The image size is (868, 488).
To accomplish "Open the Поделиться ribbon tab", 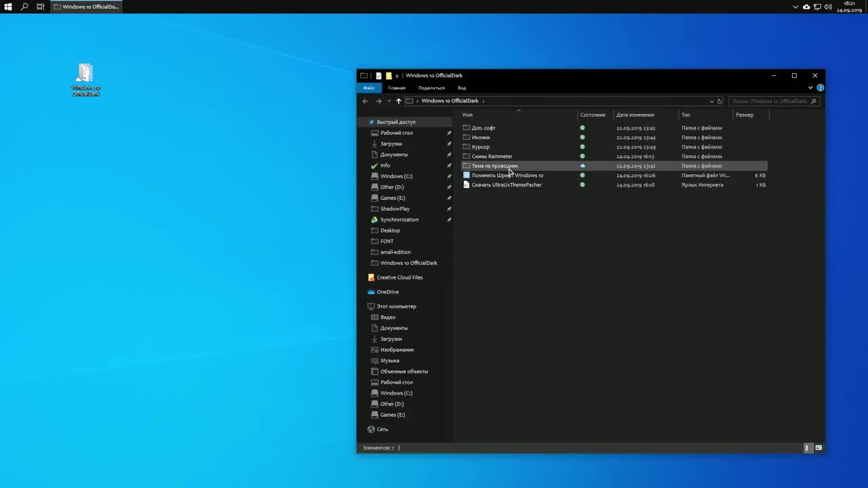I will tap(431, 87).
